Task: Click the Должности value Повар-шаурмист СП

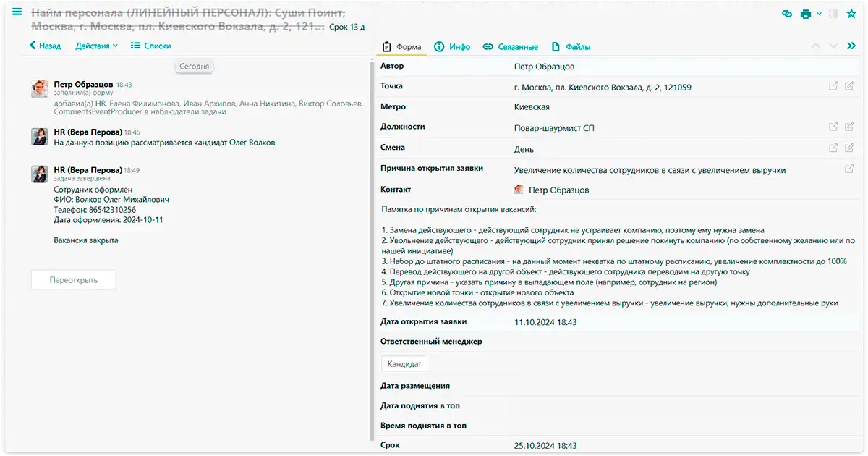Action: pyautogui.click(x=554, y=128)
